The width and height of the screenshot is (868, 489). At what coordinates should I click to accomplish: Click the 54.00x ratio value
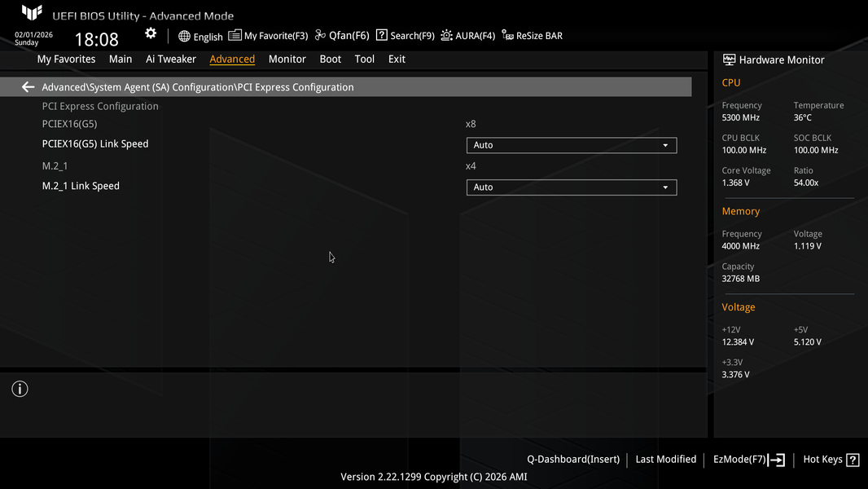805,183
